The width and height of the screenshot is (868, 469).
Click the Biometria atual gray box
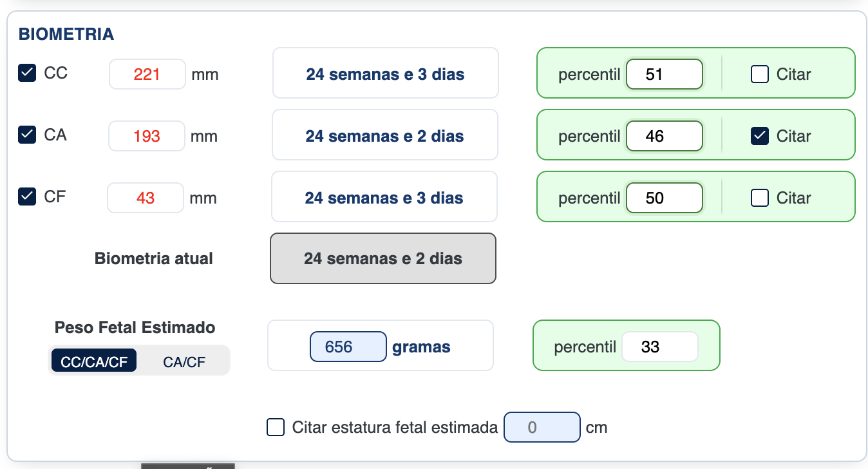click(383, 259)
